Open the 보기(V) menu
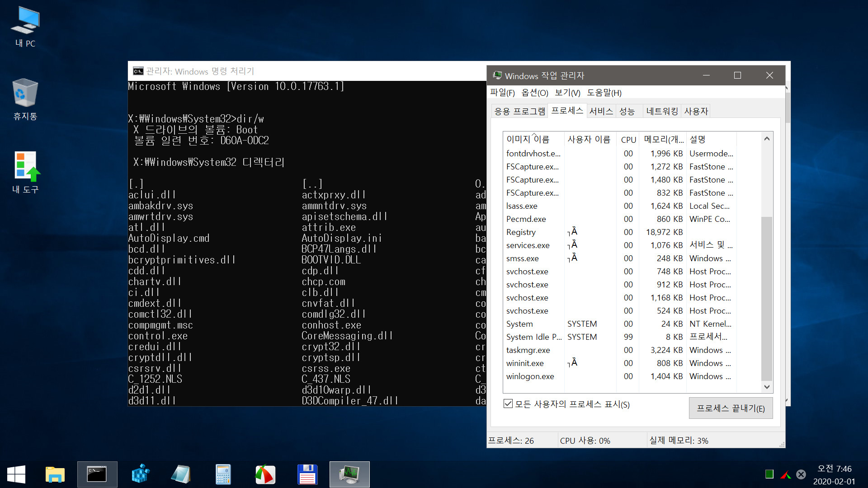The height and width of the screenshot is (488, 868). (567, 93)
